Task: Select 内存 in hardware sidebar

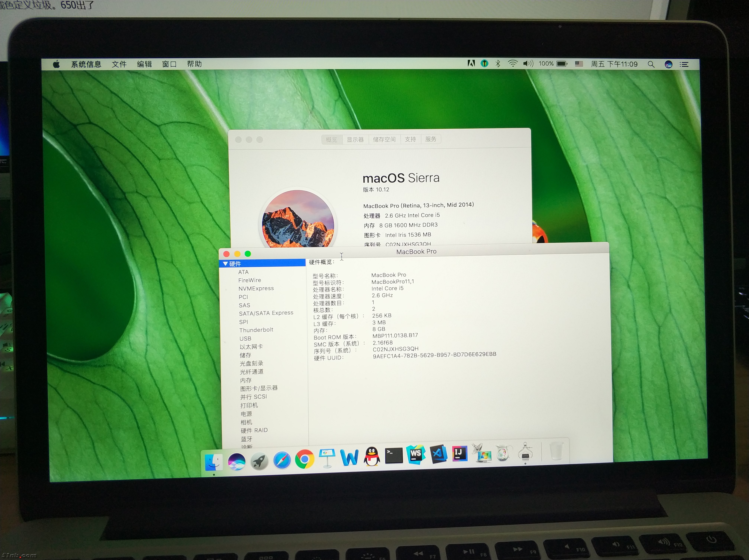Action: point(246,380)
